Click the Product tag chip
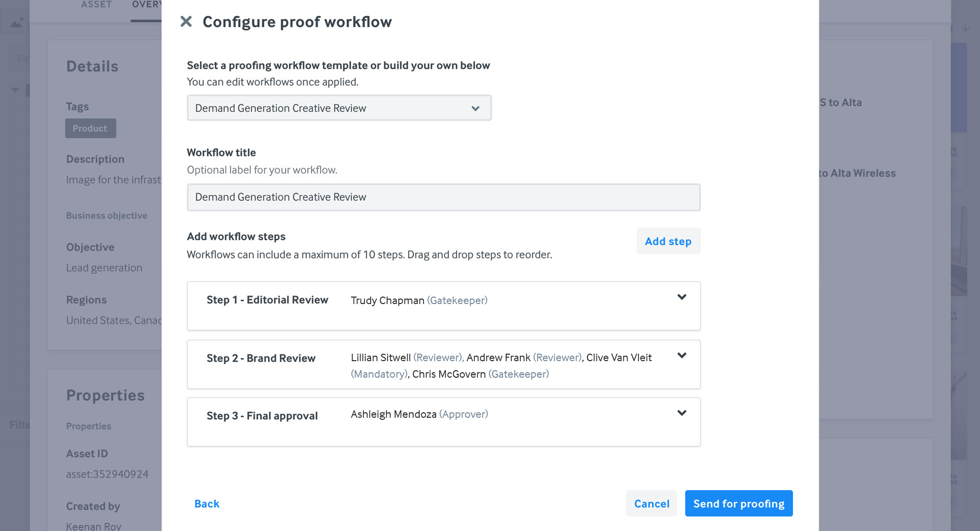The width and height of the screenshot is (980, 531). [90, 128]
